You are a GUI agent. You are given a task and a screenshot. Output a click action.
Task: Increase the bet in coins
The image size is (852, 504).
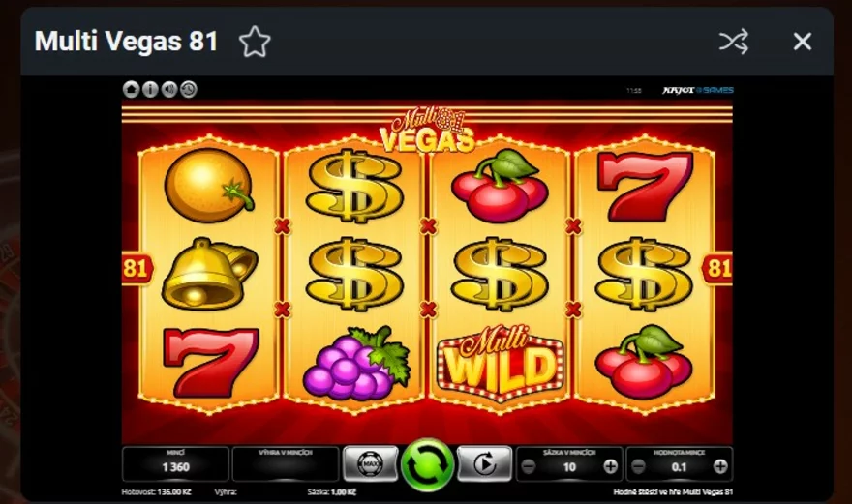[x=610, y=466]
